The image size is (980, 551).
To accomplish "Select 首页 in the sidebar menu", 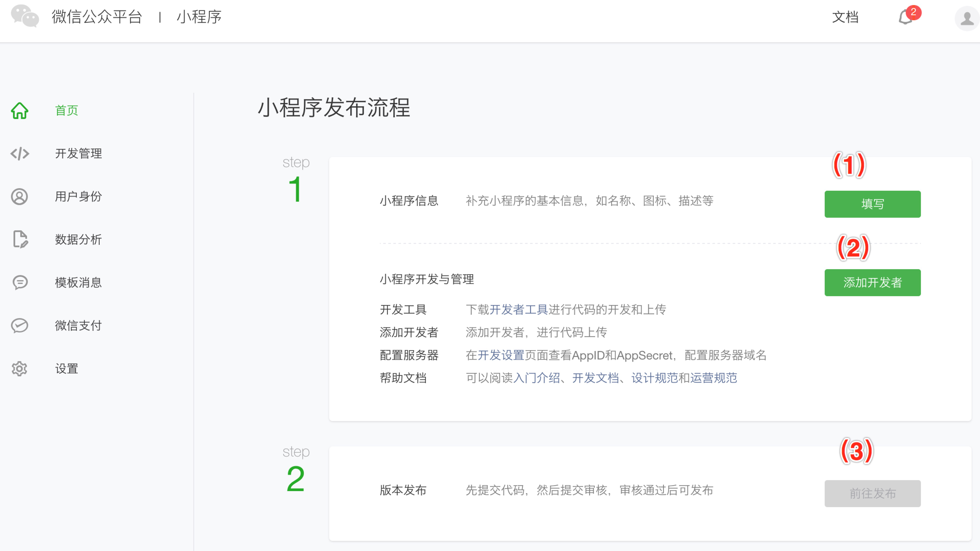I will pyautogui.click(x=67, y=111).
